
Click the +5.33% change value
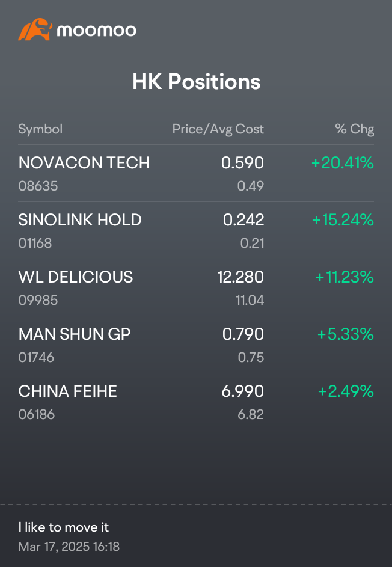point(345,334)
